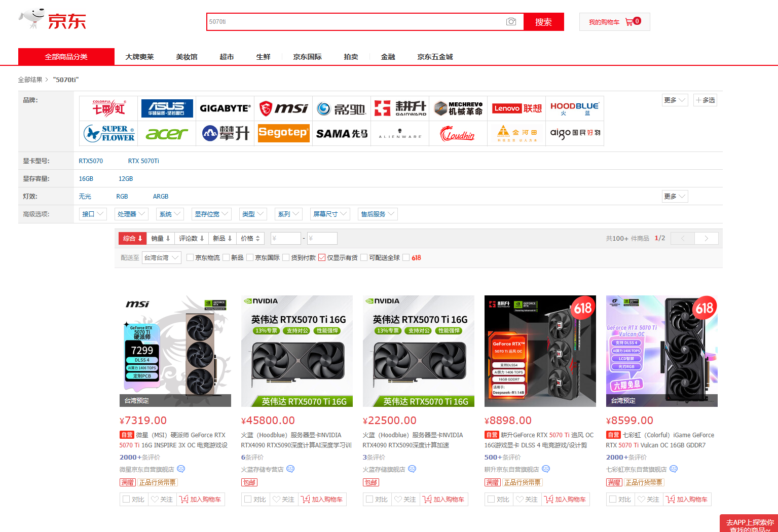Viewport: 778px width, 532px height.
Task: Click the shopping cart icon
Action: [629, 22]
